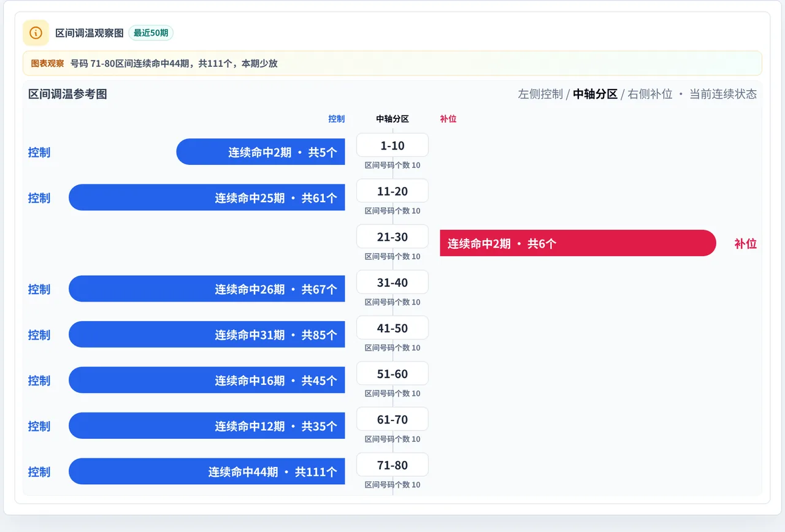
Task: Click the 控制 row label for the 31-40 row
Action: [39, 289]
